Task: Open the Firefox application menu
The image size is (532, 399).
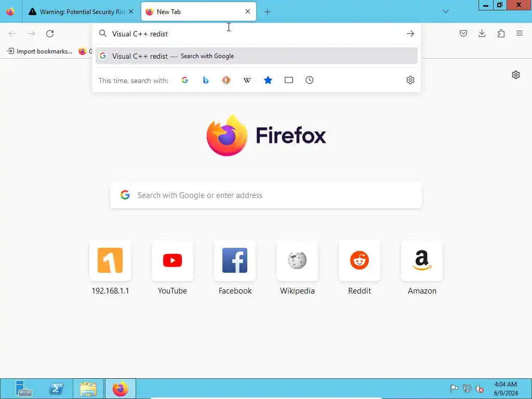Action: point(520,33)
